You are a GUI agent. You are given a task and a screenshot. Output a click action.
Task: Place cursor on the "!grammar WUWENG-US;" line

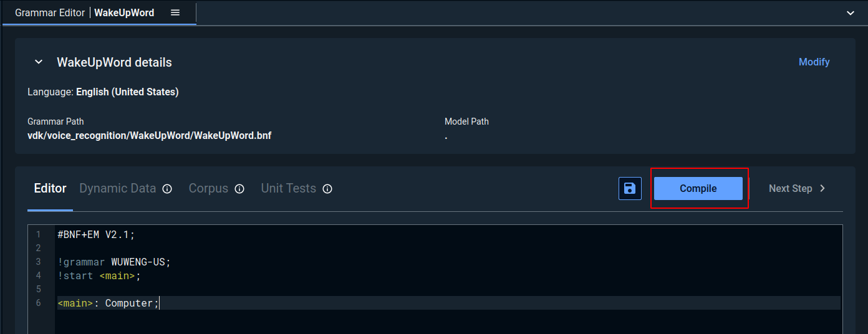pos(113,262)
